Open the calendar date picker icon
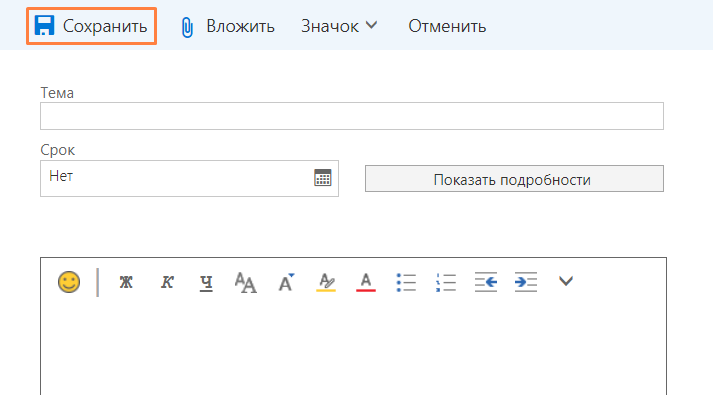The image size is (713, 395). tap(323, 178)
